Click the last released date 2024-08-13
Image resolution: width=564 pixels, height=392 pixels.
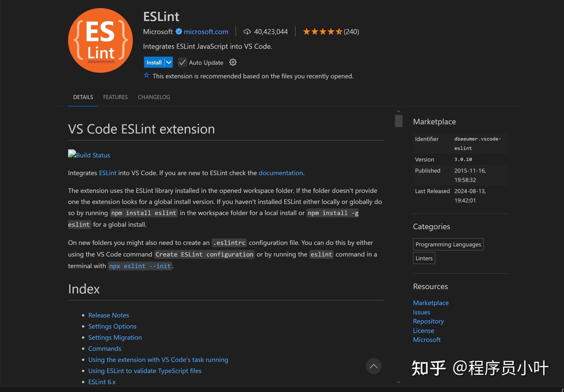coord(470,196)
